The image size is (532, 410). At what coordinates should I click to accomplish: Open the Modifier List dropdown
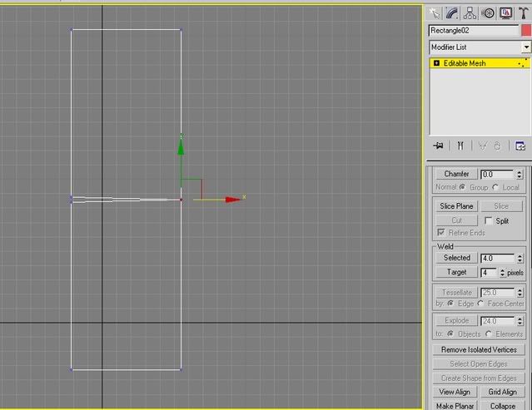point(525,47)
